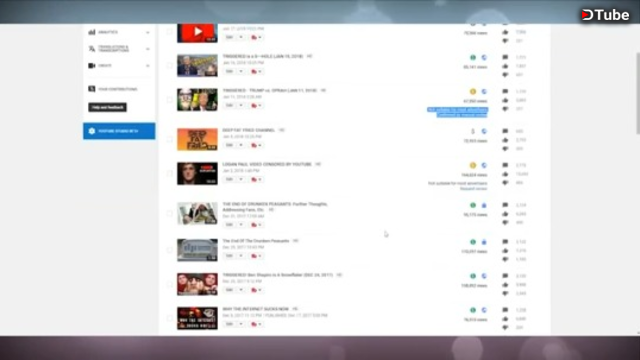
Task: Open thumbnail of LOGAN PAUL VIDEO CENSORED video
Action: (197, 173)
